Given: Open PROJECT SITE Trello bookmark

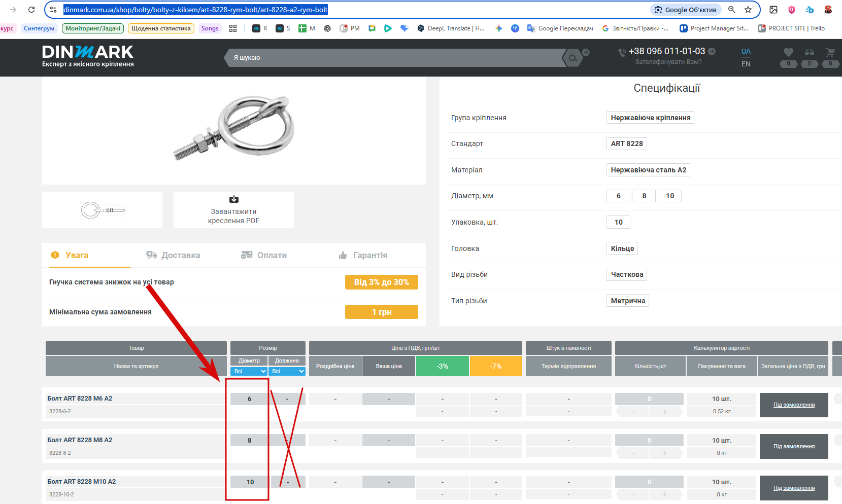Looking at the screenshot, I should [x=791, y=28].
